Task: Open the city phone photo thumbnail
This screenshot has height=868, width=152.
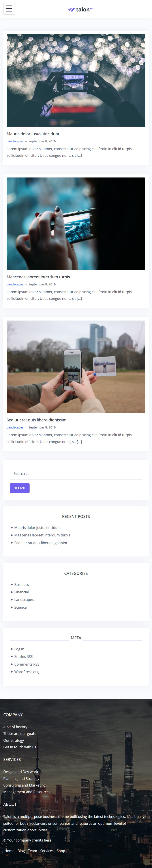Action: (76, 223)
